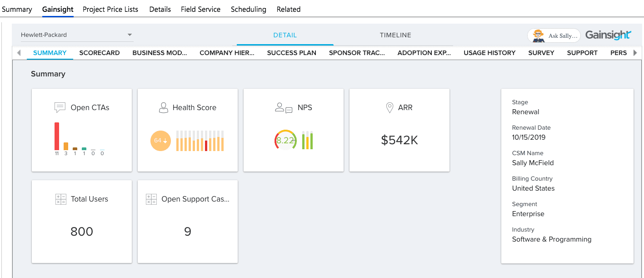Click the Sally McField CSM name
This screenshot has height=278, width=644.
point(533,163)
